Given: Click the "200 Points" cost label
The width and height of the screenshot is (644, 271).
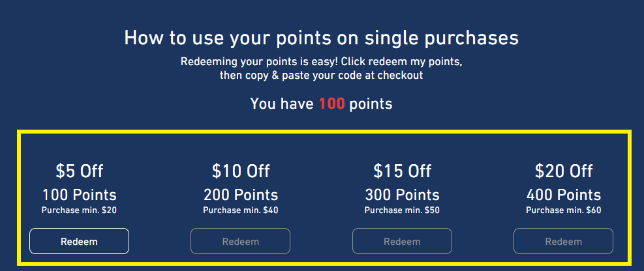Looking at the screenshot, I should click(241, 195).
